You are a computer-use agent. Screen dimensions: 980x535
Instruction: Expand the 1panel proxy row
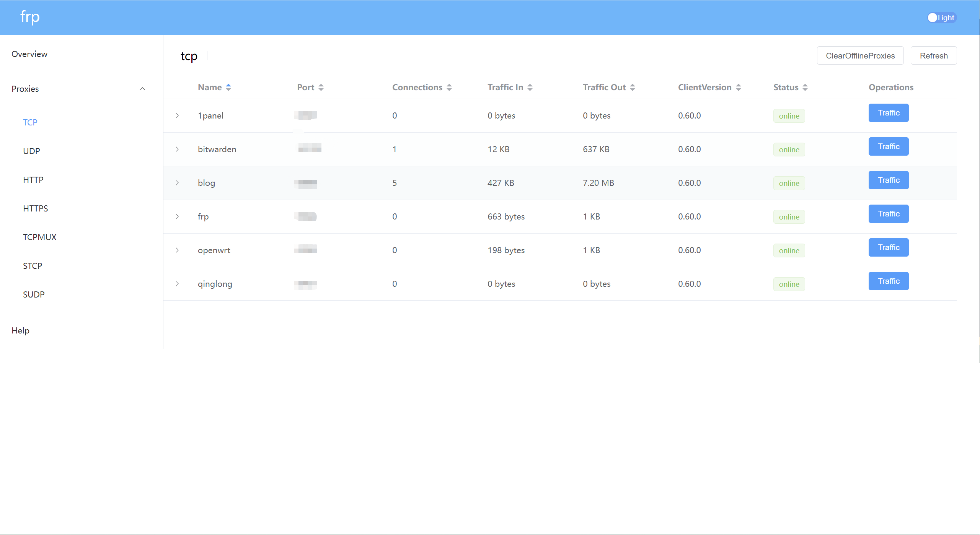pyautogui.click(x=177, y=115)
